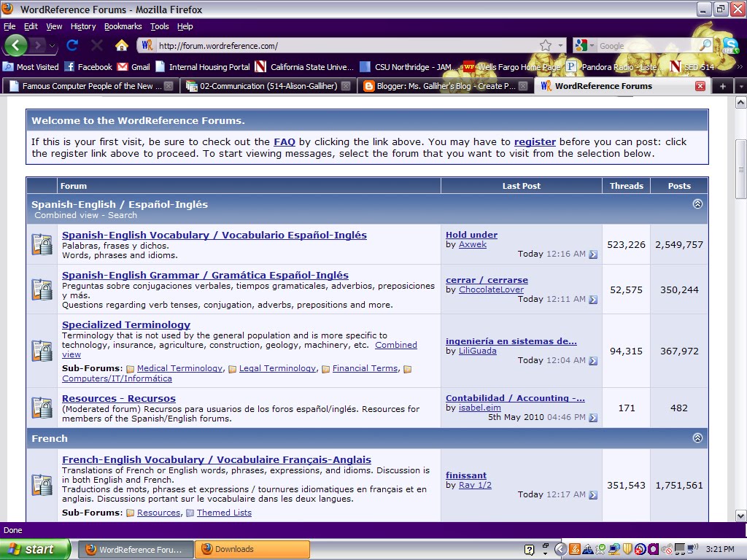Switch to Downloads taskbar window
747x560 pixels.
(x=252, y=549)
